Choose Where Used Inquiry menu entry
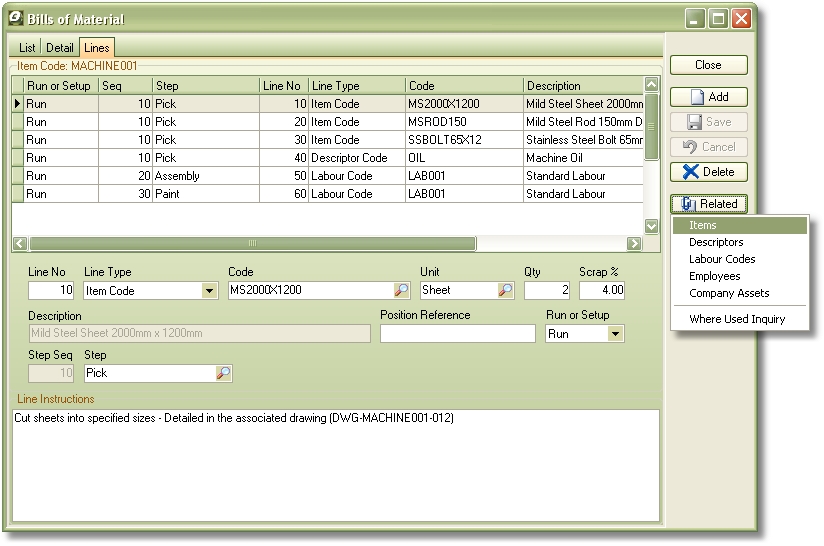The image size is (824, 546). point(737,319)
